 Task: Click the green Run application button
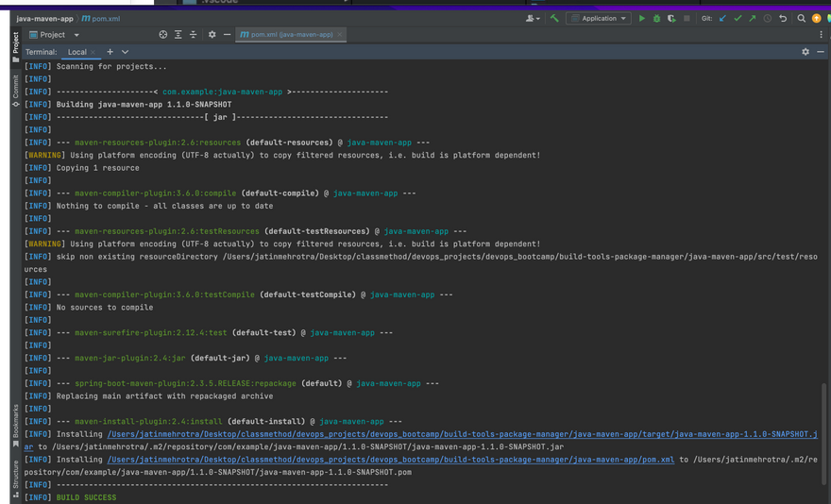pyautogui.click(x=642, y=18)
